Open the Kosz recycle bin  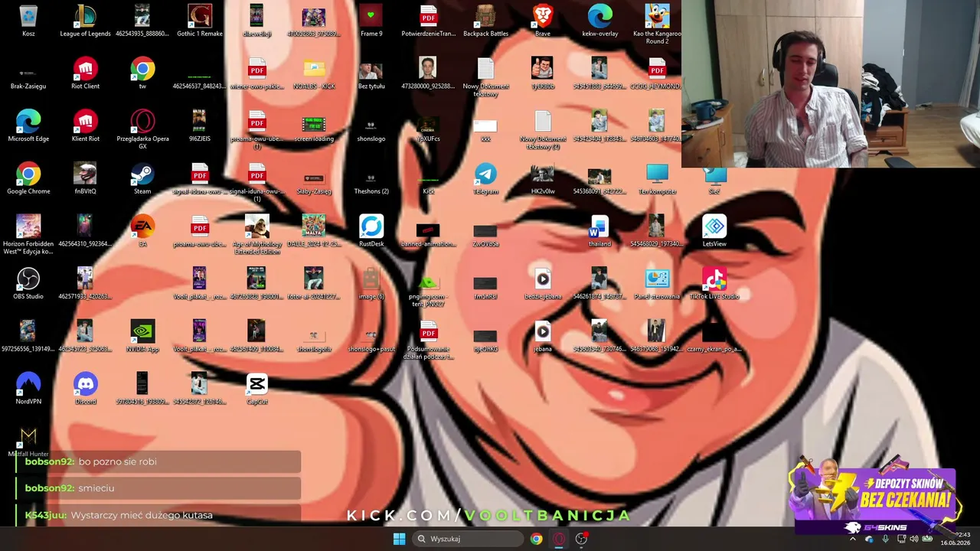[x=28, y=21]
